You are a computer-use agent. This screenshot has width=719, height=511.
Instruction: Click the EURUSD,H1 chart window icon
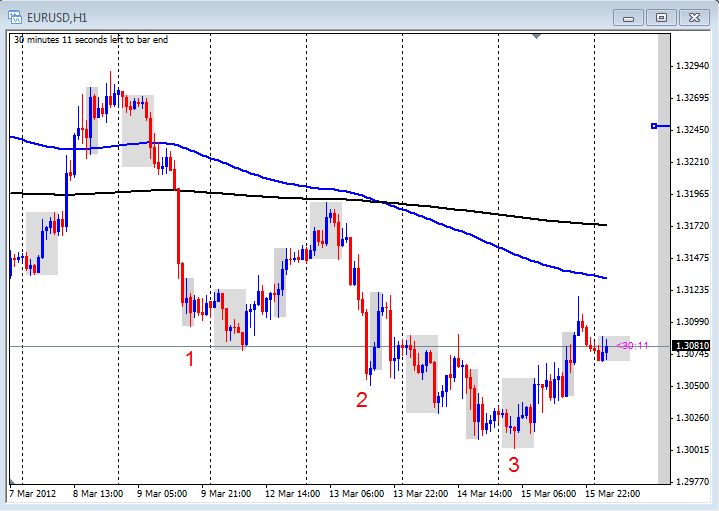pos(15,17)
